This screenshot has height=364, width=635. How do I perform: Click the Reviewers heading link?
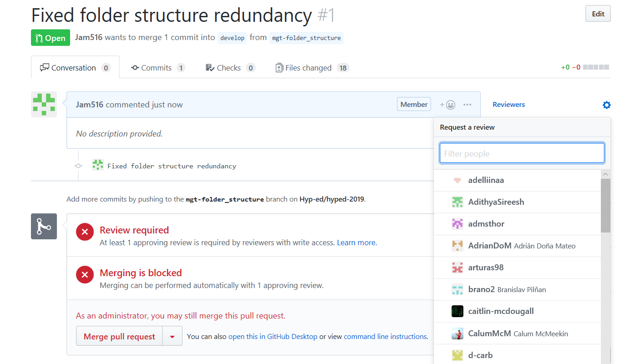coord(508,105)
